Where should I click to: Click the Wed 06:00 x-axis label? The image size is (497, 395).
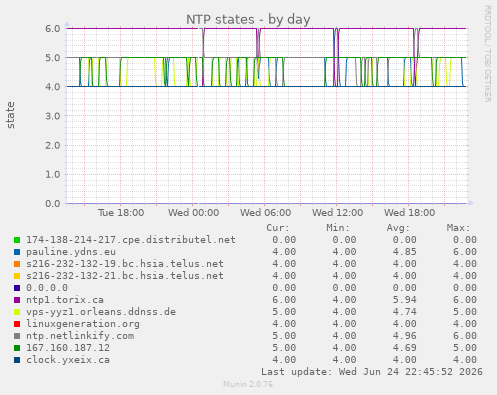coord(265,213)
